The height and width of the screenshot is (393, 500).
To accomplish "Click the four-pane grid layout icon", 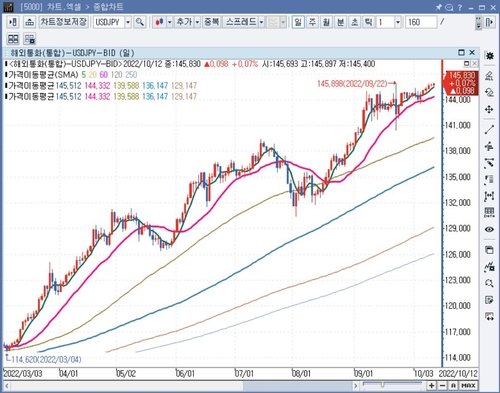I will point(13,39).
